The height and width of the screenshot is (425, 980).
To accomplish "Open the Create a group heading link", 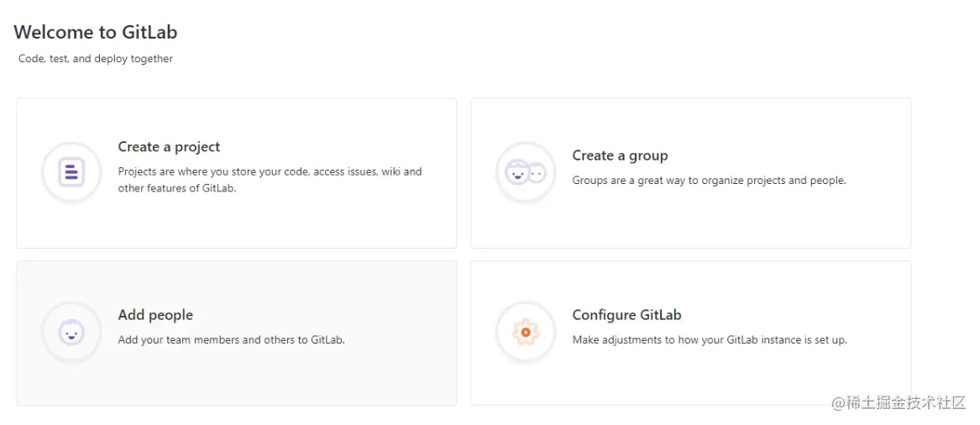I will [620, 155].
